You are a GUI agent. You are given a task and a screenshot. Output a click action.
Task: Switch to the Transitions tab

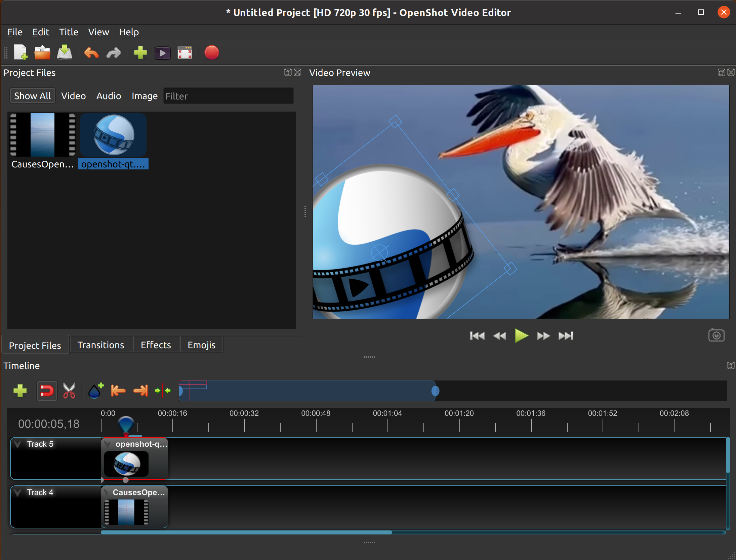click(x=100, y=345)
